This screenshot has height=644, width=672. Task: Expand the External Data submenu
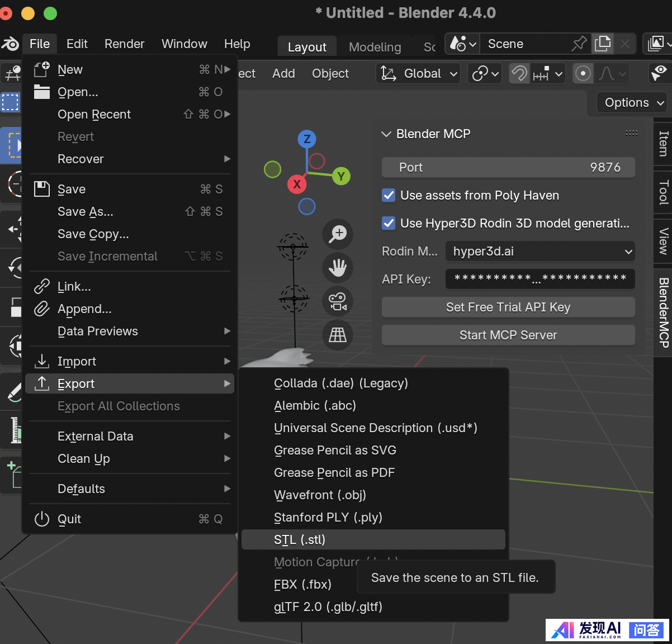pyautogui.click(x=130, y=436)
